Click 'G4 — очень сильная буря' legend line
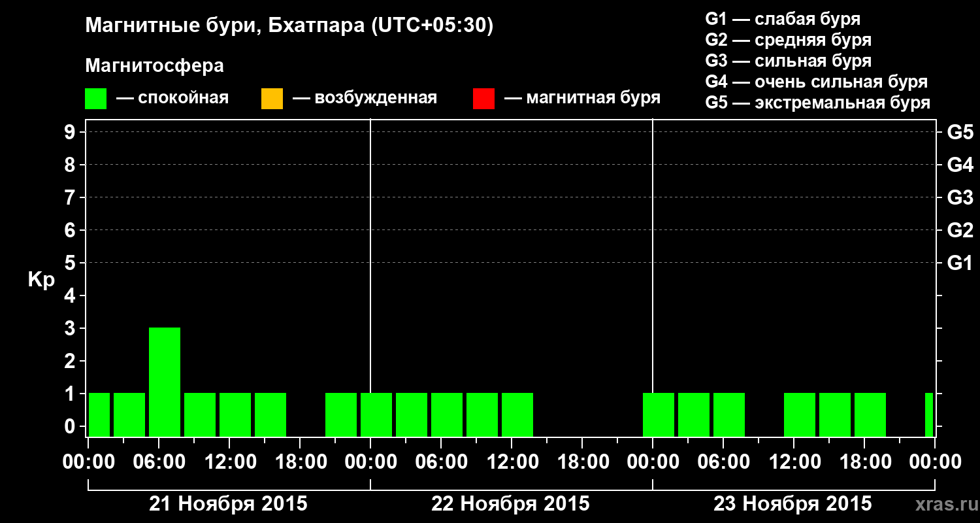The image size is (980, 523). click(817, 82)
